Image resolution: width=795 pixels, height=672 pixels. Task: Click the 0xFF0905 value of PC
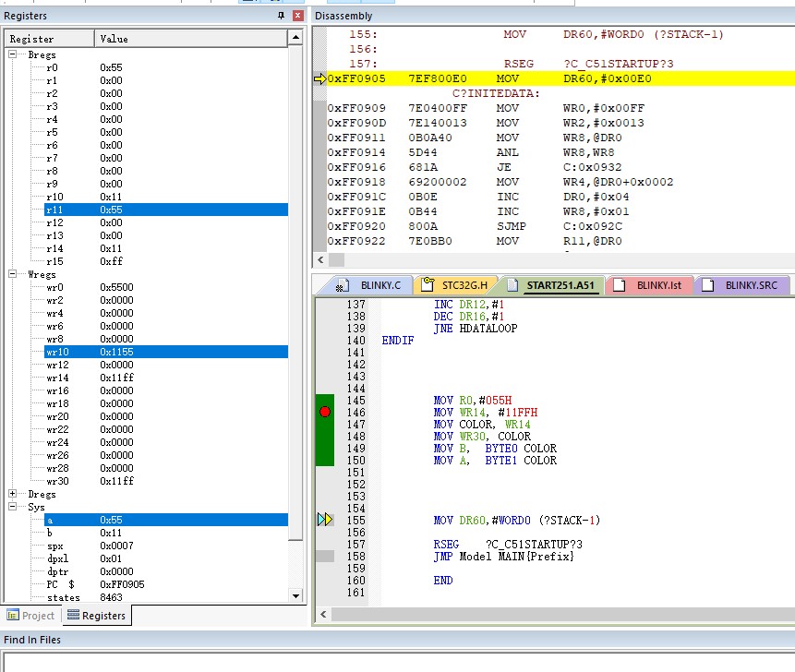[122, 584]
